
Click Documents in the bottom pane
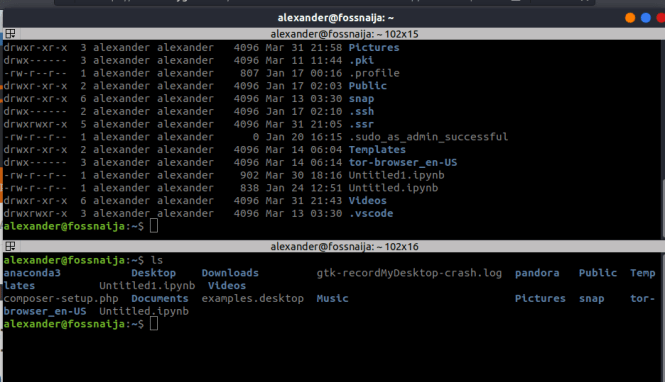pyautogui.click(x=159, y=298)
